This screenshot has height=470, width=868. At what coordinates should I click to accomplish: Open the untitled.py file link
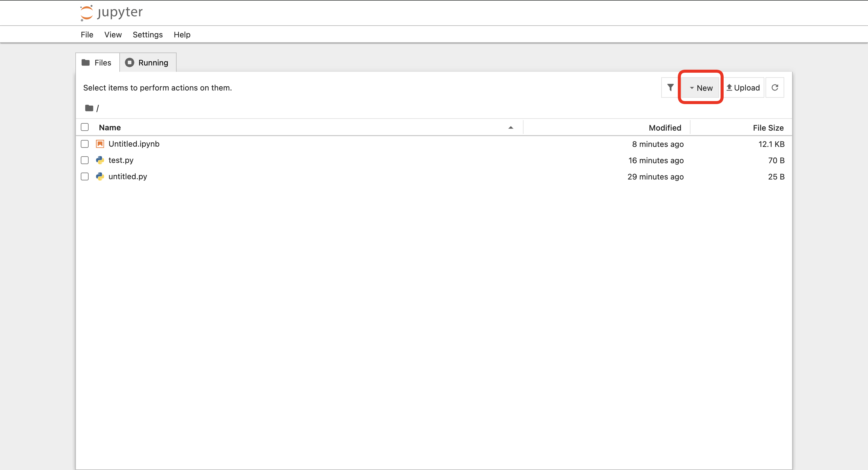click(127, 176)
